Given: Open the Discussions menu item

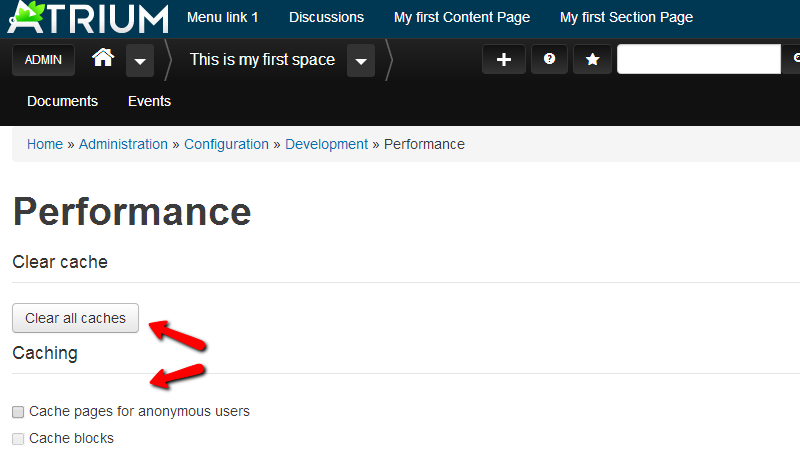Looking at the screenshot, I should click(x=326, y=17).
